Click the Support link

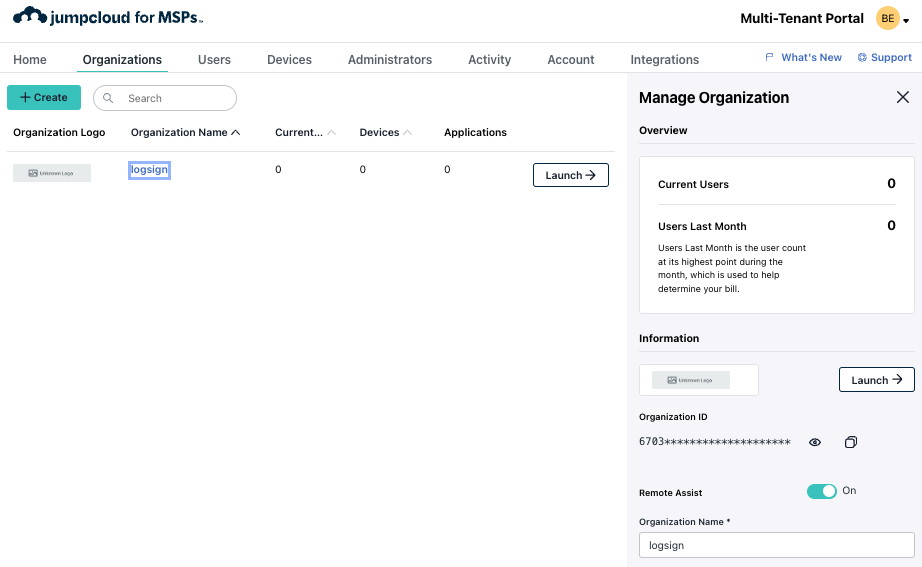[x=884, y=57]
